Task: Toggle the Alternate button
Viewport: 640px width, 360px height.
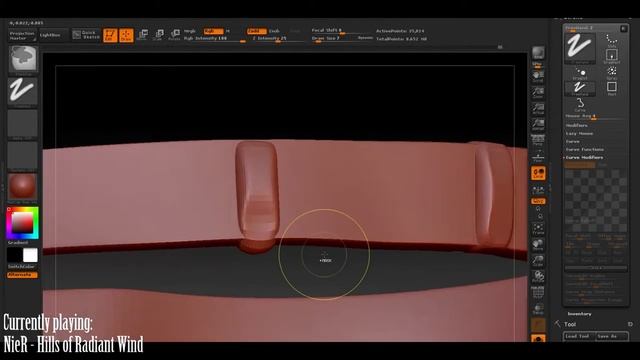Action: 22,275
